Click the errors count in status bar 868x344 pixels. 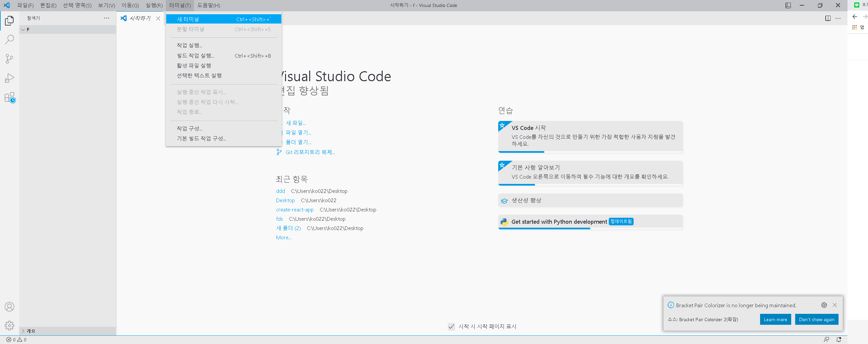click(x=11, y=340)
